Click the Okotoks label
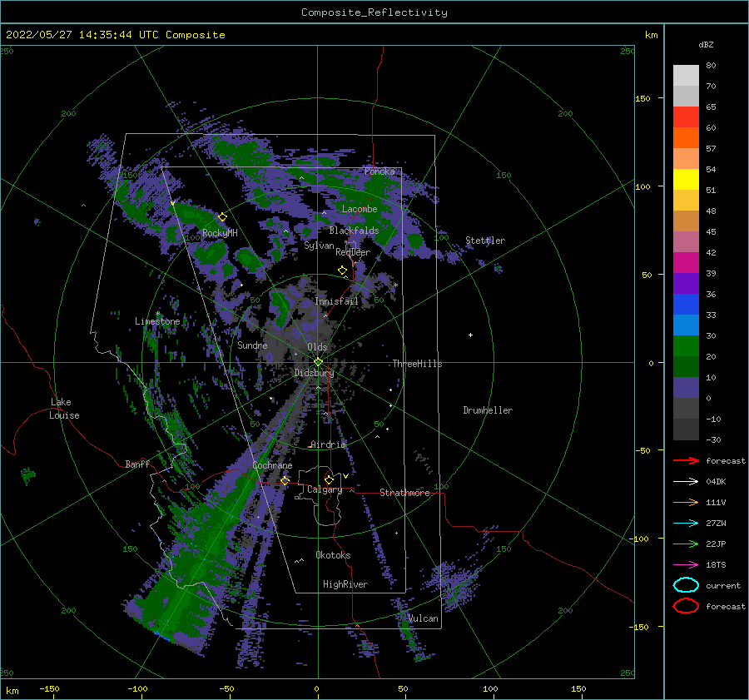Viewport: 749px width, 700px height. [x=333, y=555]
